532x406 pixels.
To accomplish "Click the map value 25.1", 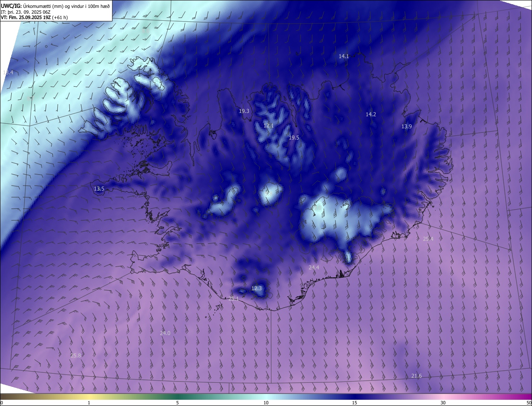I will pyautogui.click(x=234, y=298).
